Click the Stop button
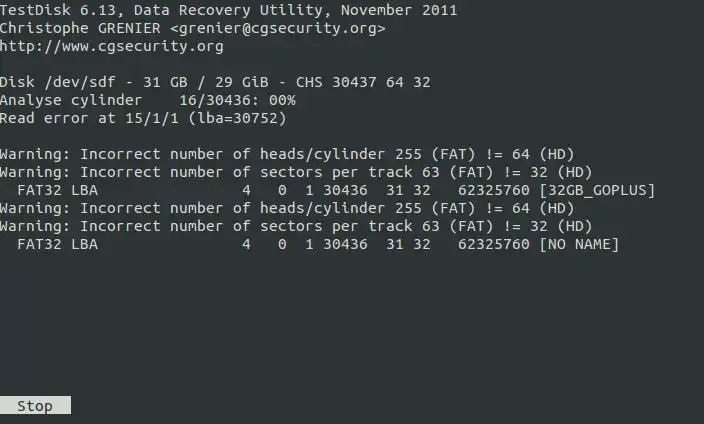Image resolution: width=704 pixels, height=424 pixels. coord(35,405)
